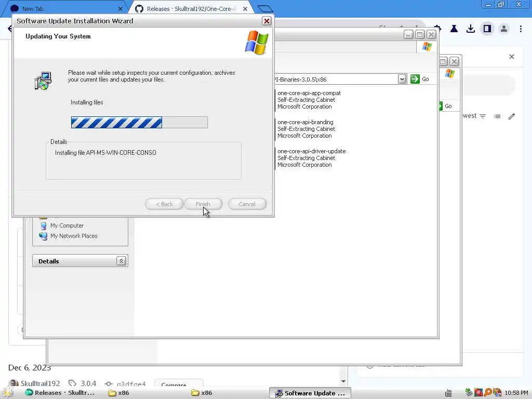The image size is (532, 399).
Task: Close the Software Update Installation Wizard dialog
Action: (x=267, y=21)
